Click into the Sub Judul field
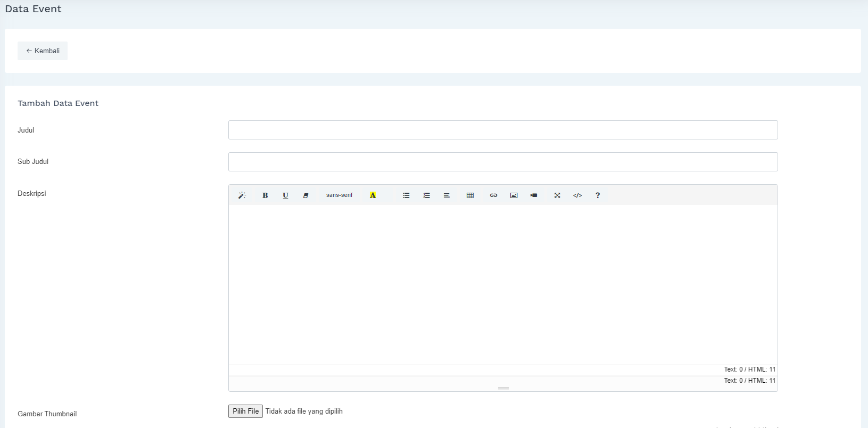868x428 pixels. 503,162
